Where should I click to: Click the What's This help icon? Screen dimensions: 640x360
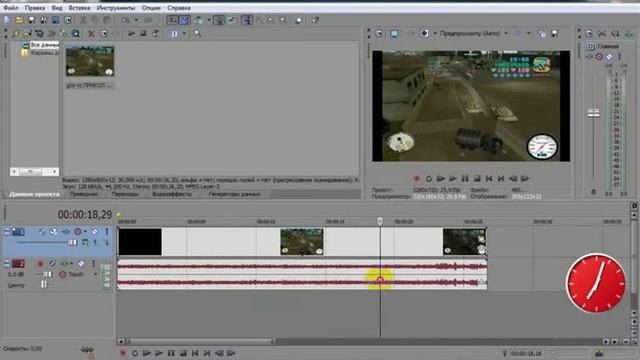[x=315, y=20]
